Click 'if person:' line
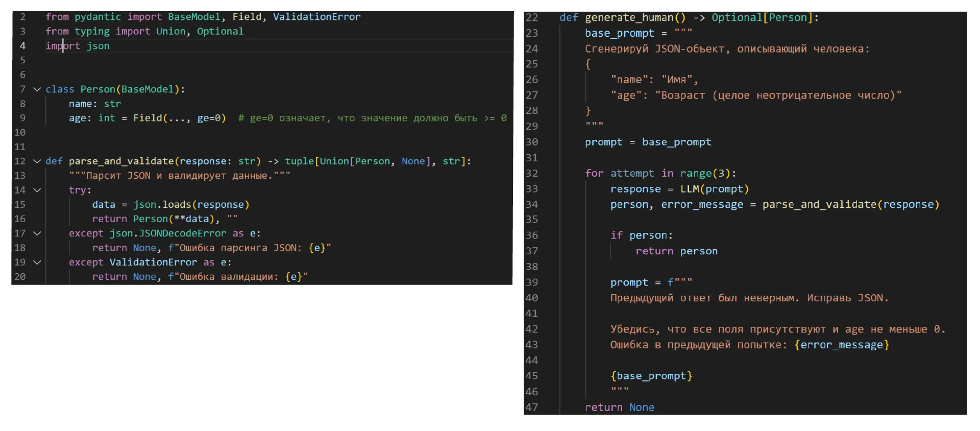The image size is (980, 431). click(642, 236)
